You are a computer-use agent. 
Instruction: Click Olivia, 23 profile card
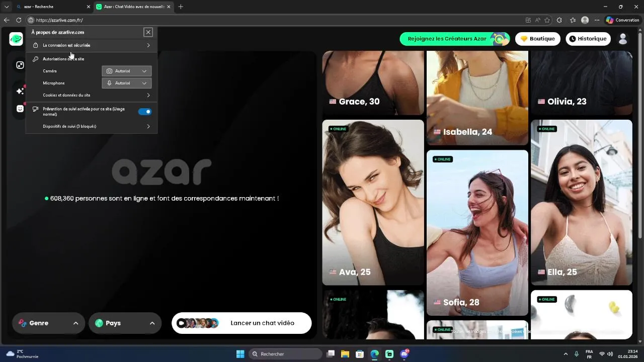pyautogui.click(x=581, y=82)
